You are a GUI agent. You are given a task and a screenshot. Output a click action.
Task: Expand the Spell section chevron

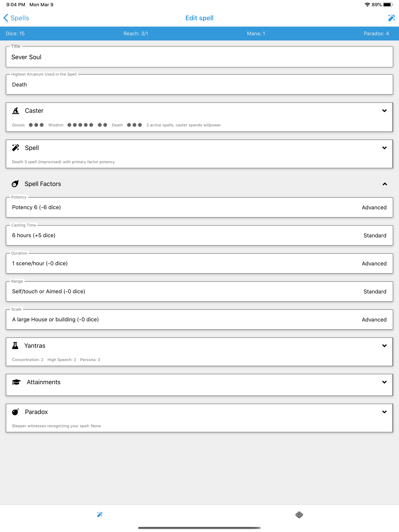(384, 148)
